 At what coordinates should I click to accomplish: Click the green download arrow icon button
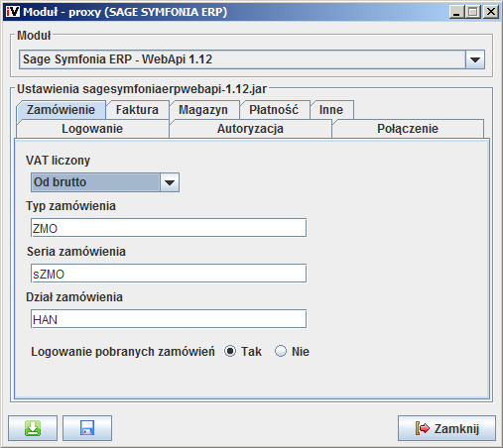point(33,428)
